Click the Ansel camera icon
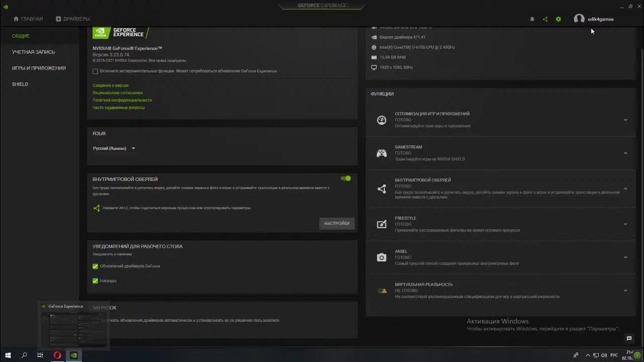 tap(381, 257)
